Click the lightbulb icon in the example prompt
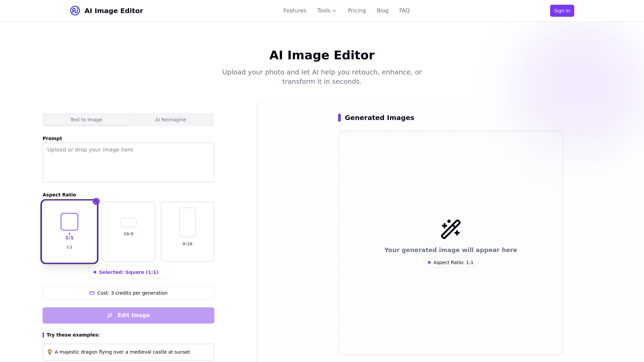The width and height of the screenshot is (644, 362). 50,352
